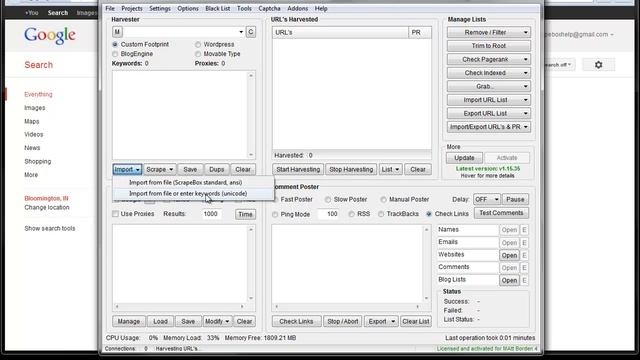640x360 pixels.
Task: Open the Scrape dropdown button
Action: pyautogui.click(x=160, y=169)
